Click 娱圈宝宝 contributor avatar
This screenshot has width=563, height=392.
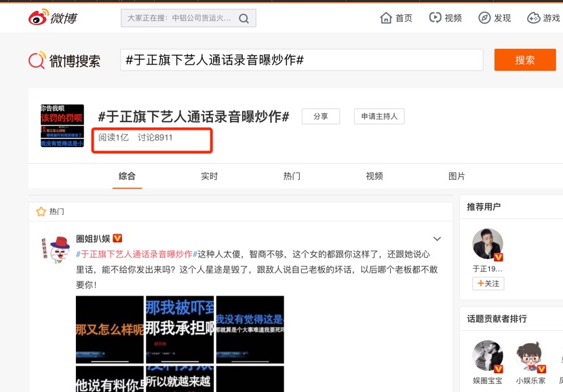(487, 355)
